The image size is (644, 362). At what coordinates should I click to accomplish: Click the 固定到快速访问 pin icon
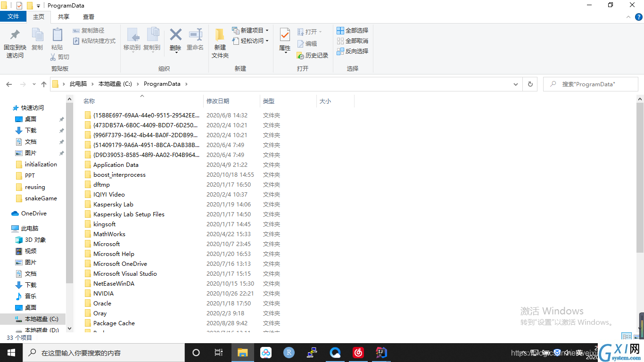(15, 35)
